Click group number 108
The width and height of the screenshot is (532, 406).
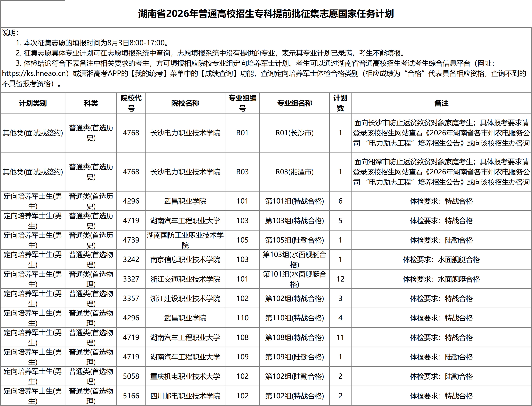tap(242, 337)
